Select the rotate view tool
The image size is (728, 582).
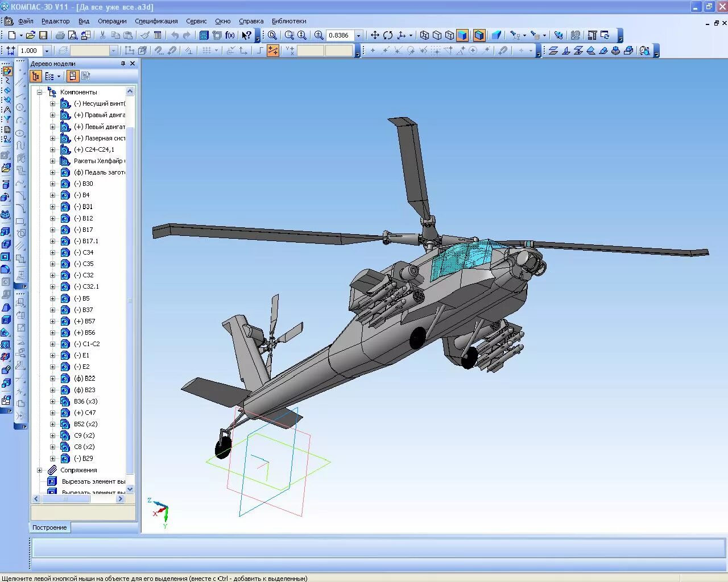tap(388, 35)
